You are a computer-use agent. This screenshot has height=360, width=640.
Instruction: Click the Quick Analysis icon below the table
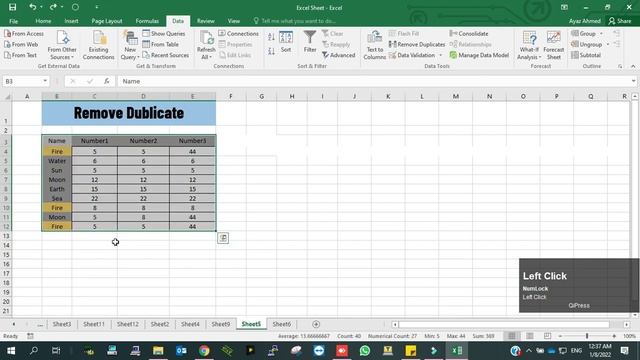[x=223, y=238]
